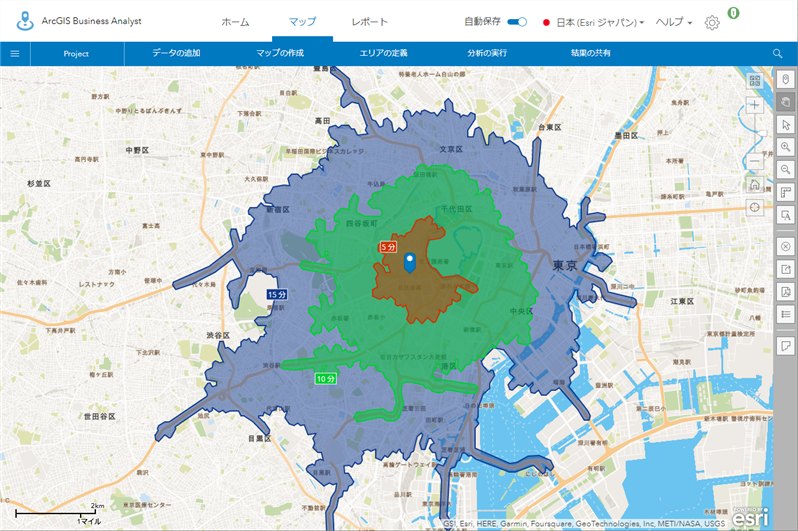This screenshot has width=798, height=531.
Task: Click the map zoom out minus button
Action: pyautogui.click(x=754, y=162)
